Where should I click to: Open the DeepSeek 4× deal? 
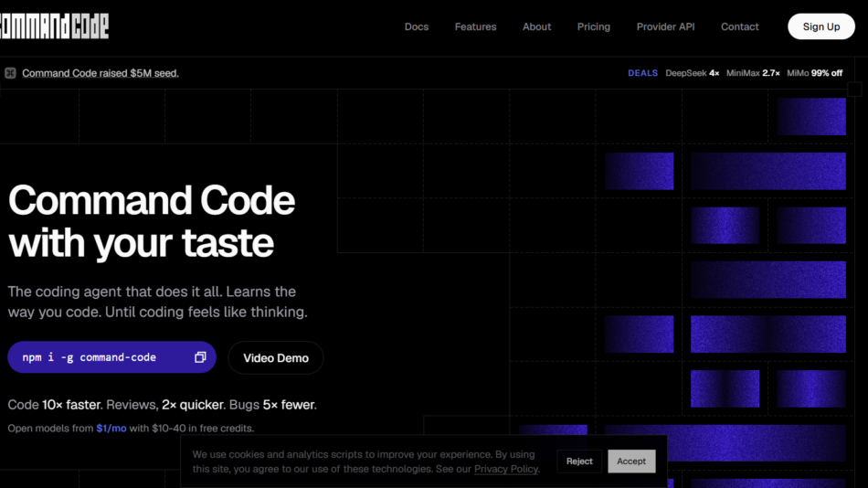[x=692, y=73]
